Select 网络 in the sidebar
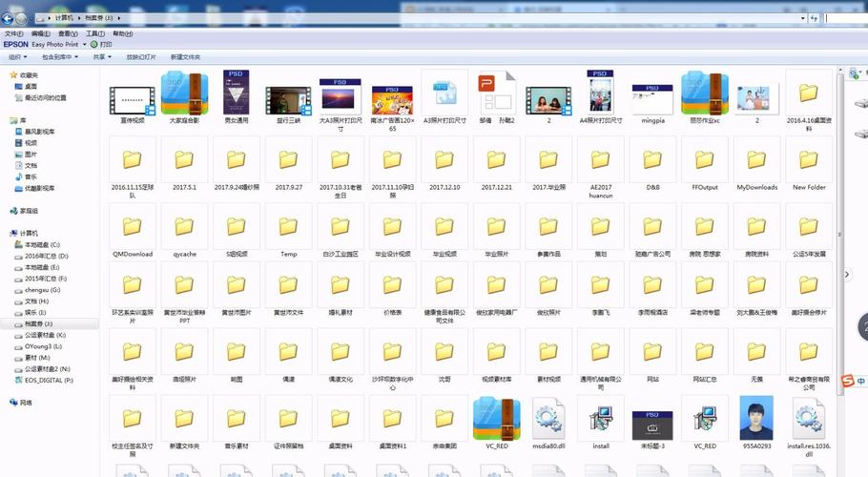Screen dimensions: 868x477 click(21, 403)
